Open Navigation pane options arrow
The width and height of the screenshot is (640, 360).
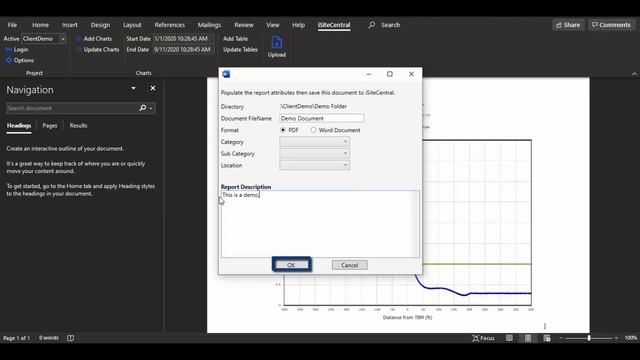(133, 88)
